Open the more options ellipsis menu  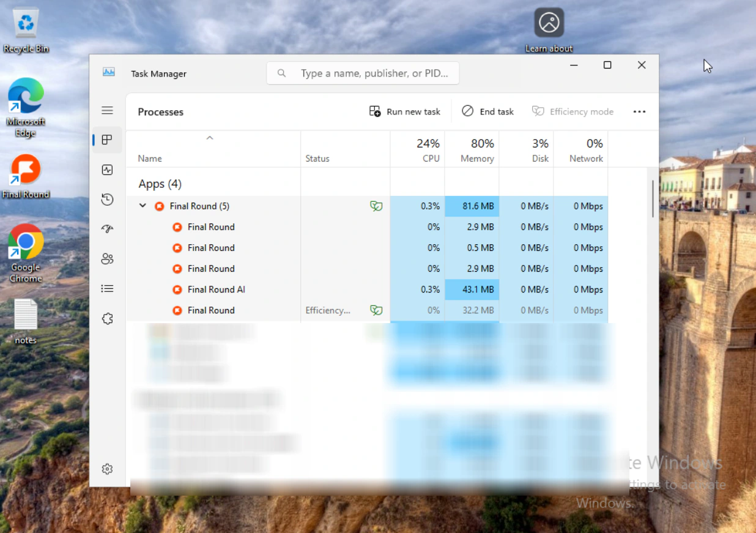point(639,111)
